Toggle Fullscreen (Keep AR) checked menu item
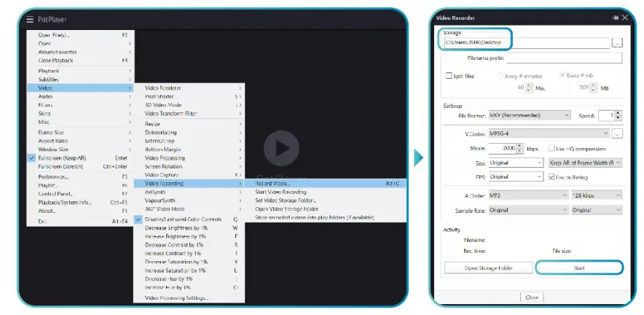 coord(80,158)
